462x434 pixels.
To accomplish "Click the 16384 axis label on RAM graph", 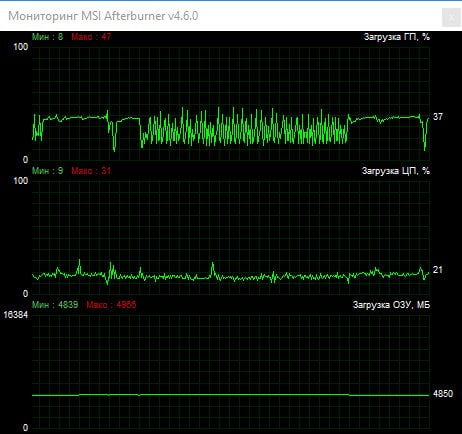I will 16,314.
